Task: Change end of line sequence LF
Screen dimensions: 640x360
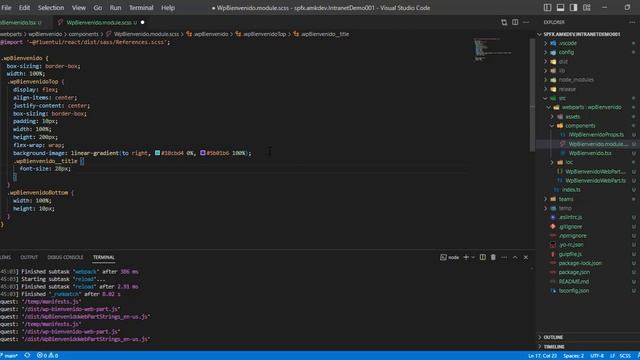Action: click(612, 356)
